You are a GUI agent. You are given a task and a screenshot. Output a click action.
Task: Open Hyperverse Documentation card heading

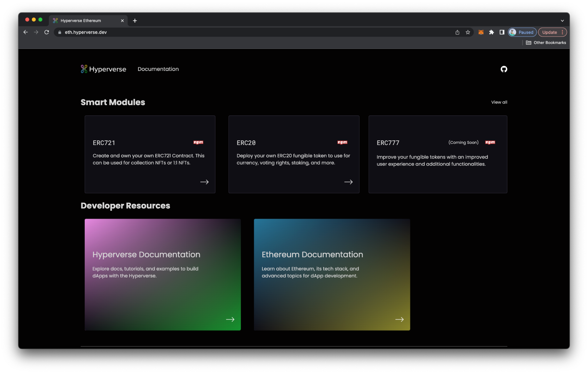[146, 254]
